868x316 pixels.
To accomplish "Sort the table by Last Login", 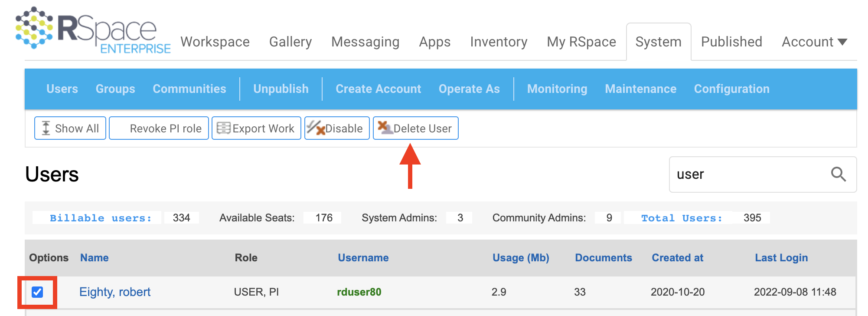I will pos(781,258).
